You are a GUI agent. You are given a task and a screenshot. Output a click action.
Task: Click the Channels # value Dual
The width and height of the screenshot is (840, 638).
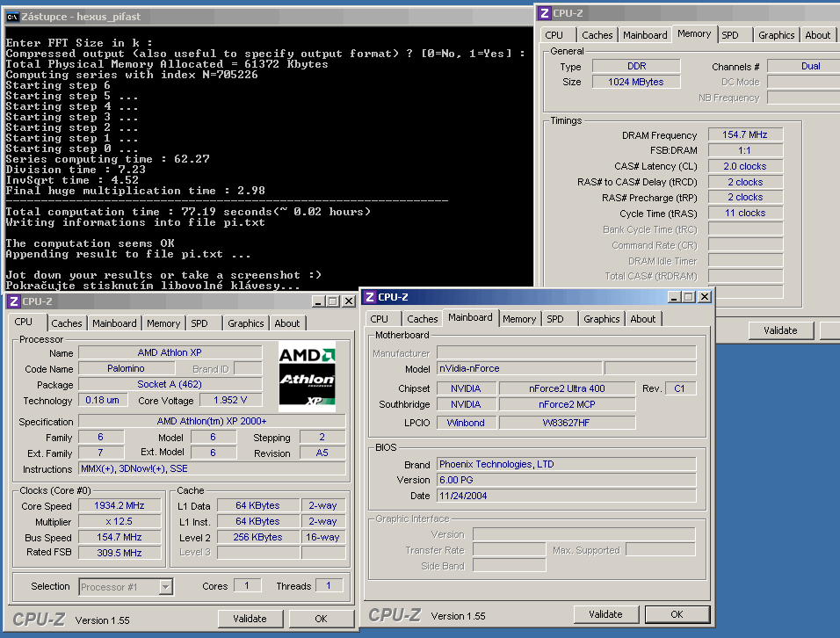(x=804, y=66)
